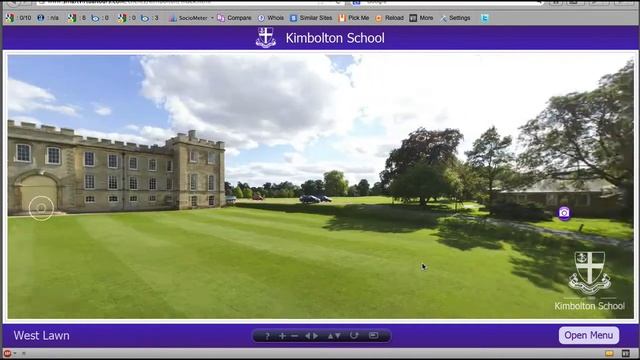Click the Kimbolton School crest in header
This screenshot has width=640, height=360.
point(266,38)
